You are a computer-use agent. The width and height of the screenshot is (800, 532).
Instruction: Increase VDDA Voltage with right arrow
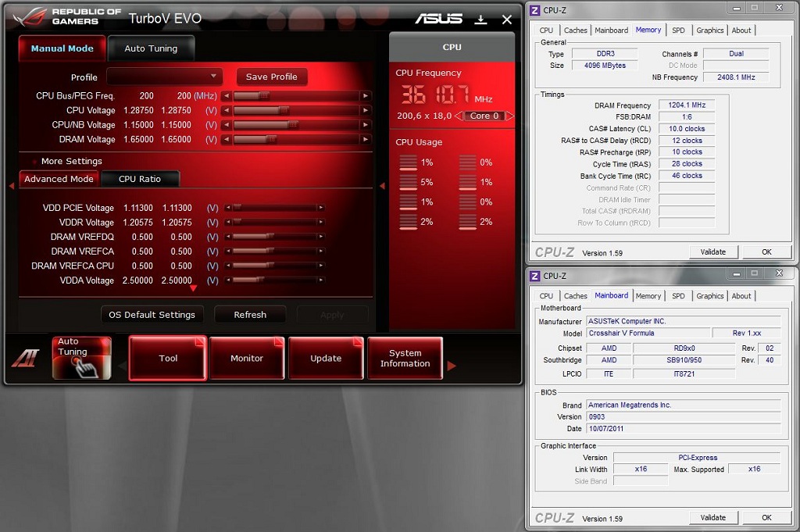click(321, 280)
